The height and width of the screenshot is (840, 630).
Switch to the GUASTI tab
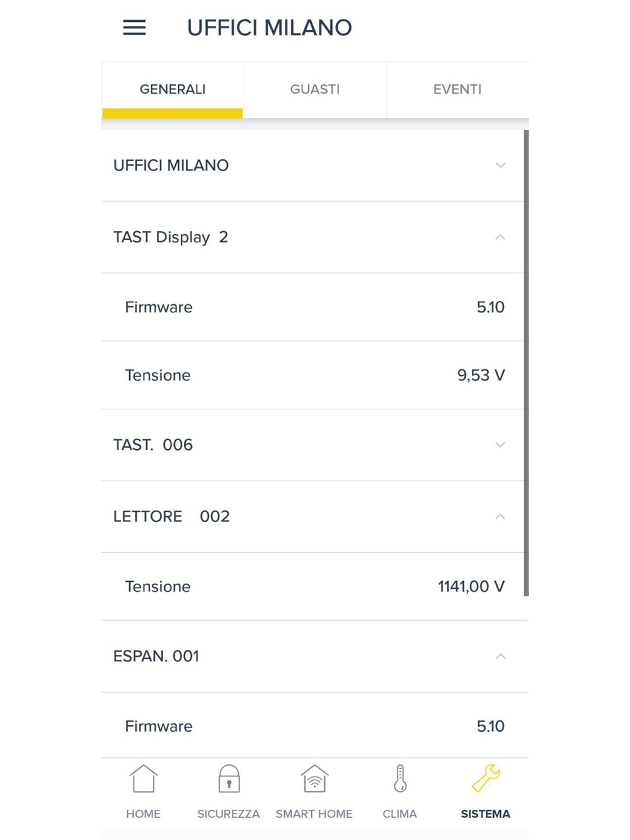(315, 89)
